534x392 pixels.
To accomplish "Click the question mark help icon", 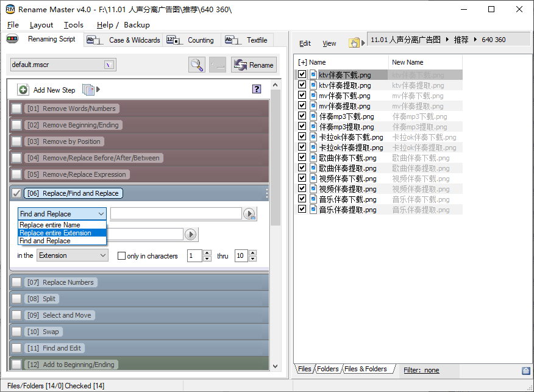I will click(x=257, y=89).
